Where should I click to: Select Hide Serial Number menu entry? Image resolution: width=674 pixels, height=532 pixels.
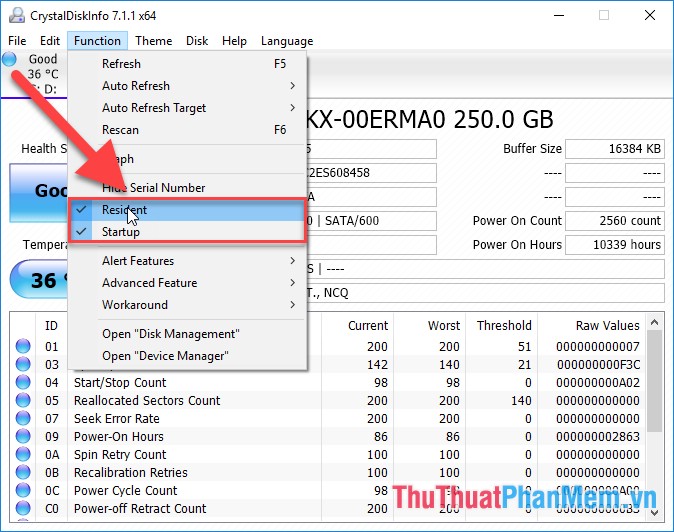(187, 188)
